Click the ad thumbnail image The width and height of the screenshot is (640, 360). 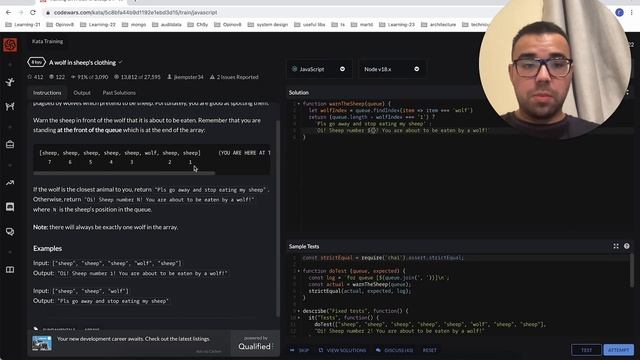pos(42,343)
